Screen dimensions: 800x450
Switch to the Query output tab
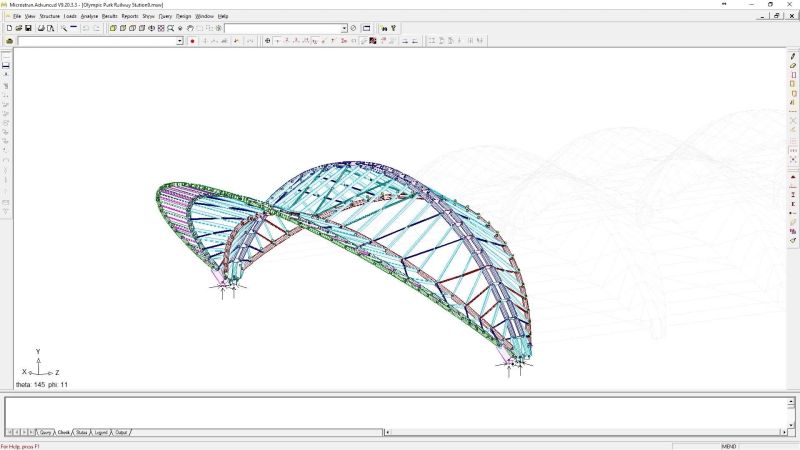(46, 433)
